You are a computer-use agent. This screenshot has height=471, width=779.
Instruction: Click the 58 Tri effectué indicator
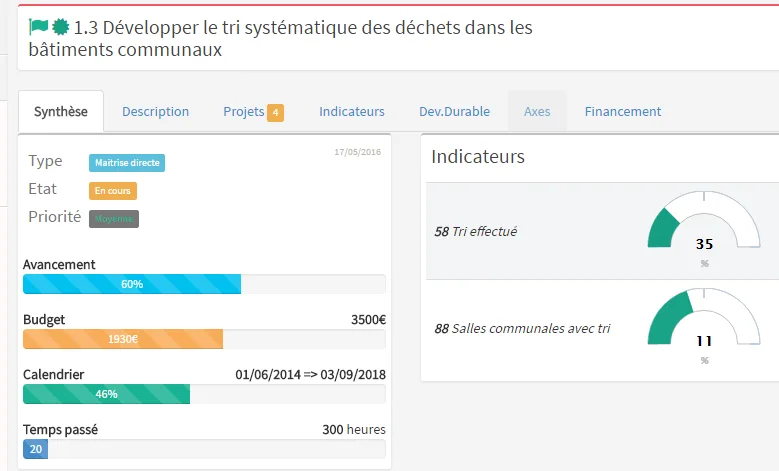click(x=475, y=232)
